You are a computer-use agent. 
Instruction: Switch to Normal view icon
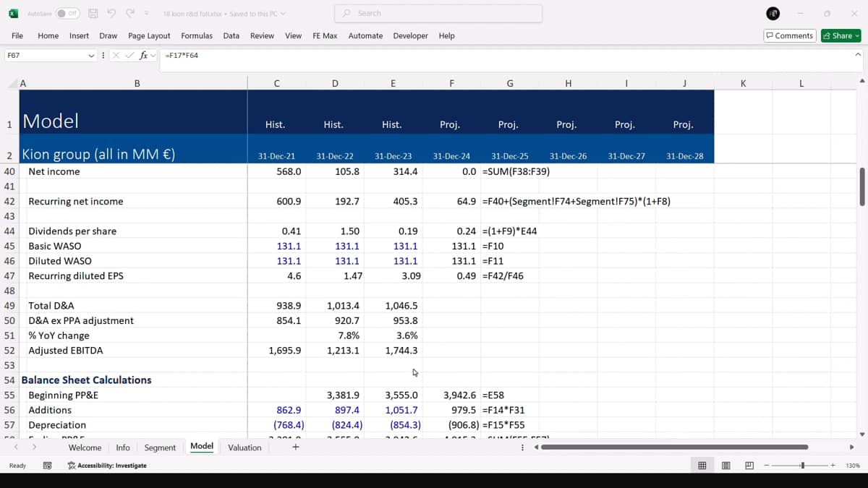tap(702, 466)
